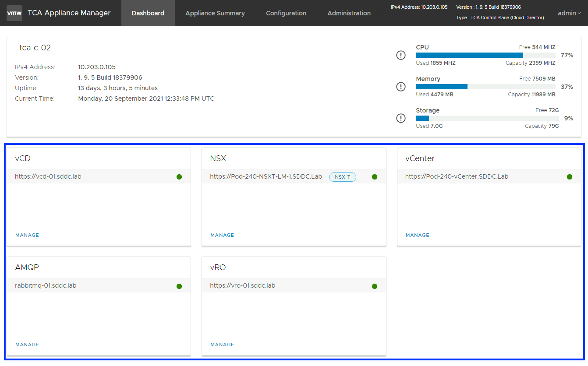
Task: Click the AMQP green status indicator
Action: [x=179, y=286]
